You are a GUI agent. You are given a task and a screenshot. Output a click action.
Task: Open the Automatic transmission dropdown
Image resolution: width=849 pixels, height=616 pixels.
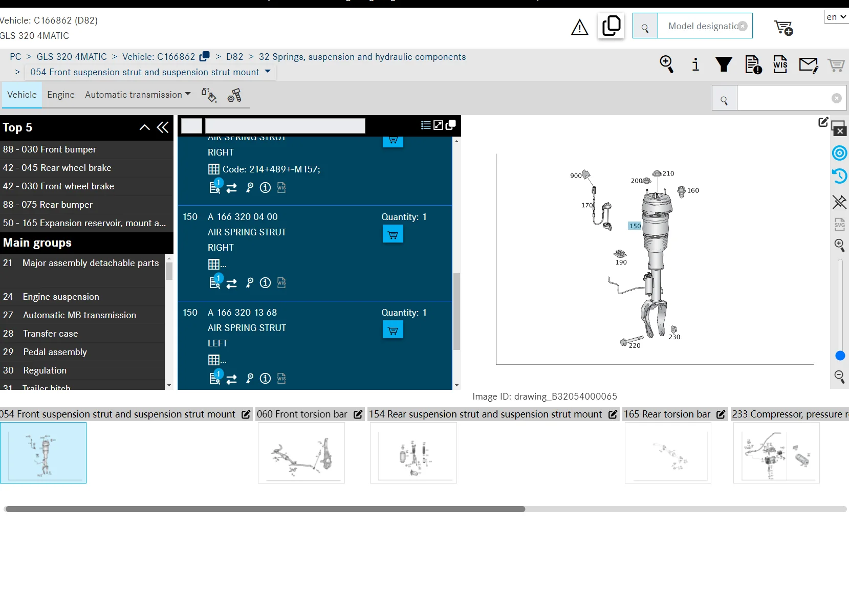[138, 95]
